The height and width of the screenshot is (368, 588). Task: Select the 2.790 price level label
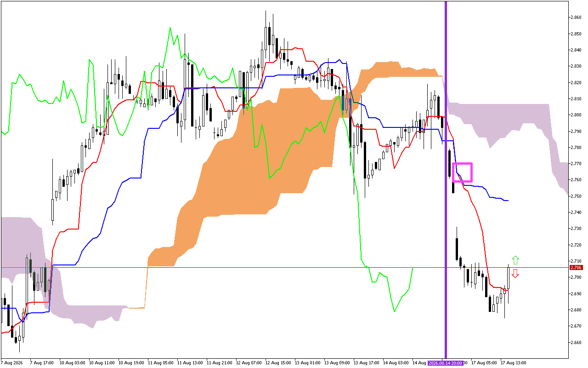click(576, 131)
